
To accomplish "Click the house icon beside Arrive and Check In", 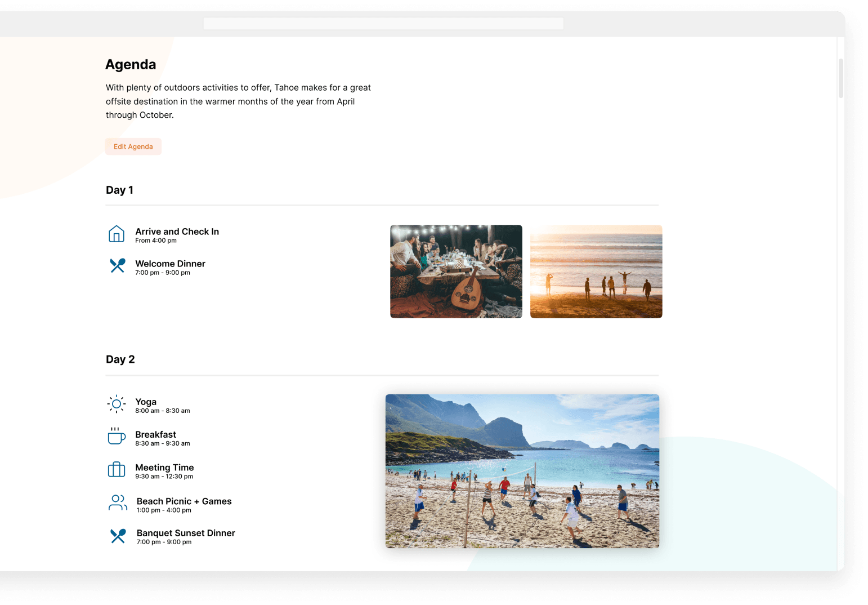I will click(x=117, y=234).
